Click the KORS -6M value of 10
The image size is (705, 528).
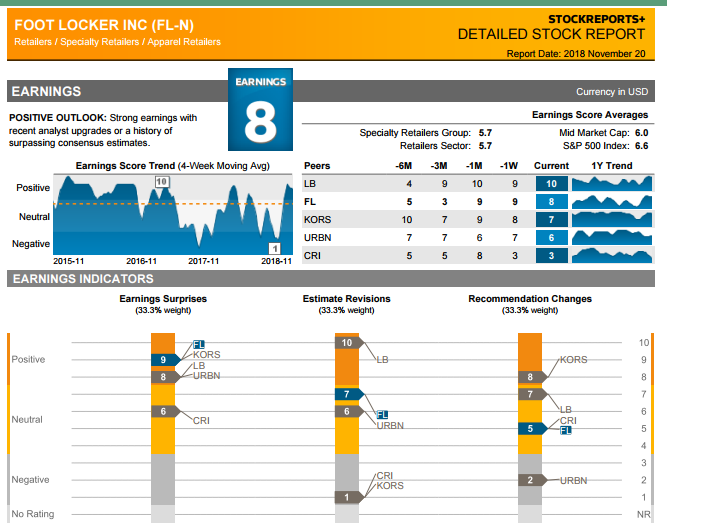coord(406,219)
